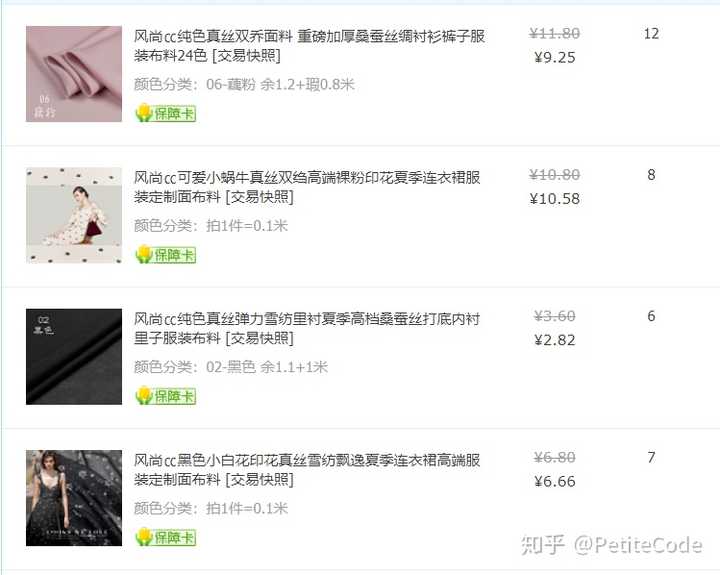Open the 风尚cc纯色真丝双乔面料 product title link
This screenshot has height=575, width=720.
[x=309, y=46]
